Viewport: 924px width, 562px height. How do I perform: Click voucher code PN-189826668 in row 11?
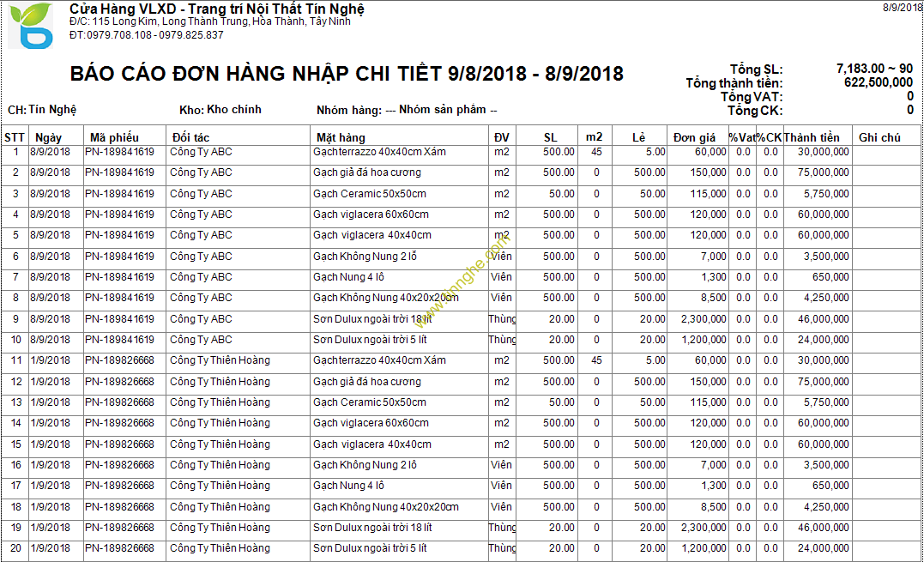119,360
